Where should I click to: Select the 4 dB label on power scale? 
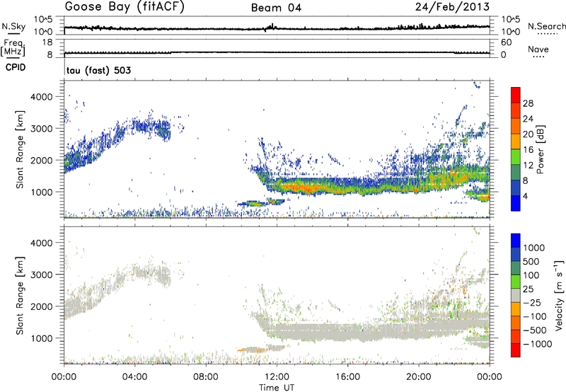(526, 196)
